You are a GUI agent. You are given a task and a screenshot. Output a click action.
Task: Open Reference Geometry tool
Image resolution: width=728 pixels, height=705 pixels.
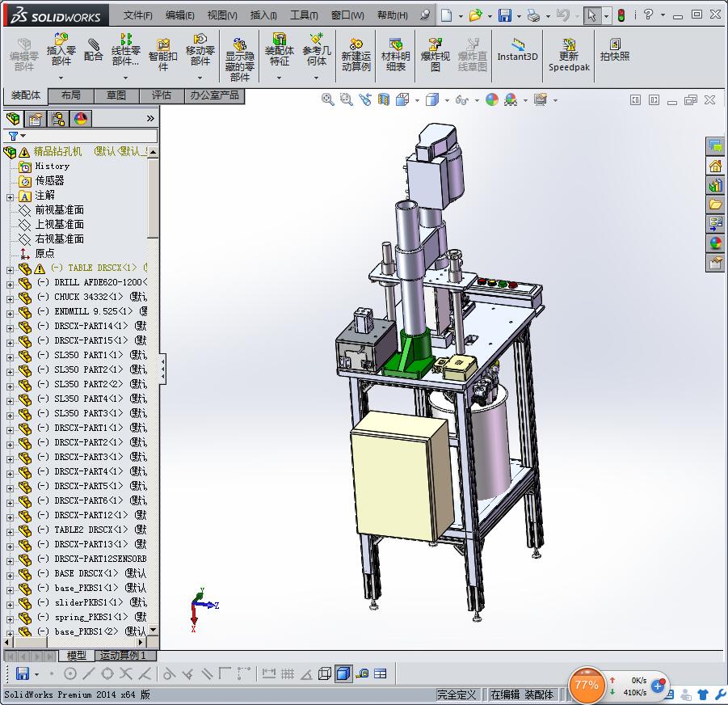pos(316,49)
